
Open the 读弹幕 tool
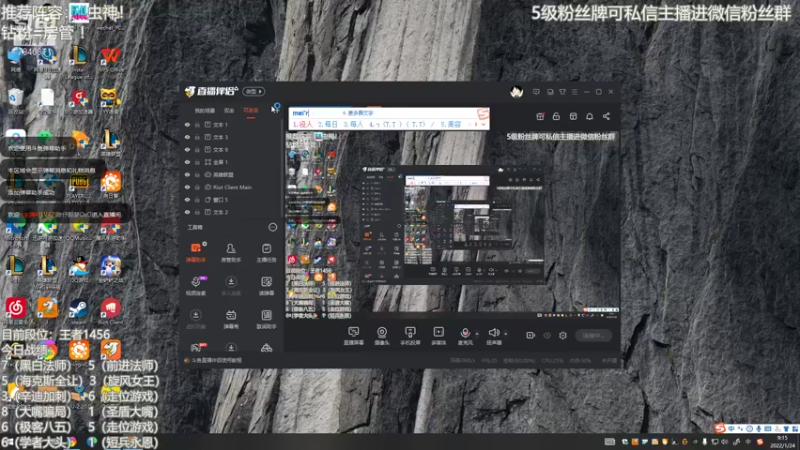click(x=266, y=286)
